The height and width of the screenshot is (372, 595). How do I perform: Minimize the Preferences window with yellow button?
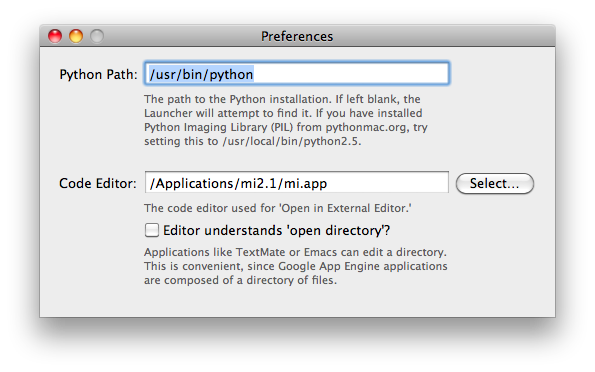click(76, 36)
